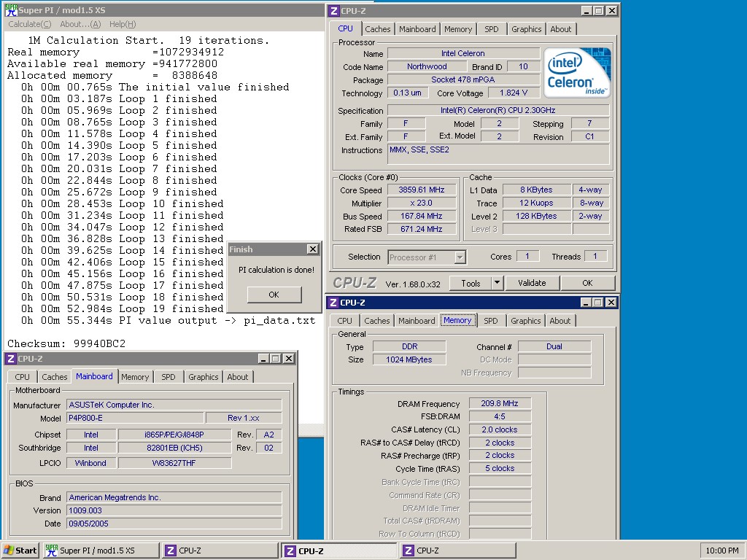Click the Socket 478 mPGA package field
Image resolution: width=747 pixels, height=560 pixels.
coord(463,79)
